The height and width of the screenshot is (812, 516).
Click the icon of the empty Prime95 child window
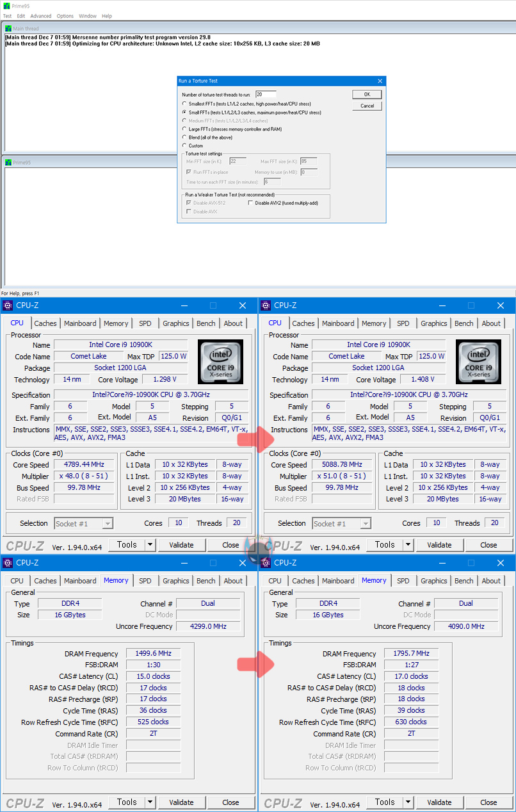(8, 163)
